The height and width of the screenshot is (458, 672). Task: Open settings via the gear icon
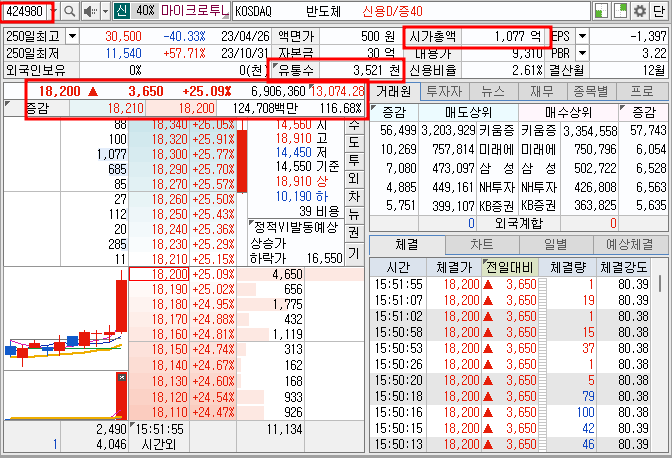[639, 11]
